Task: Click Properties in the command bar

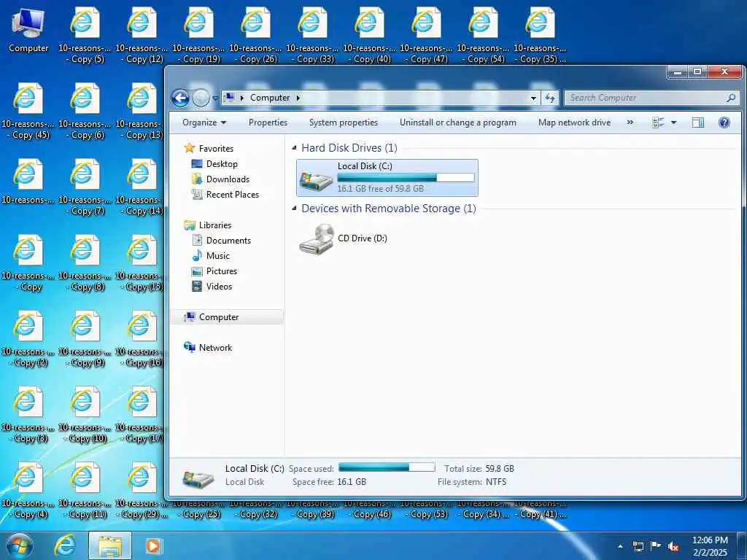Action: 268,122
